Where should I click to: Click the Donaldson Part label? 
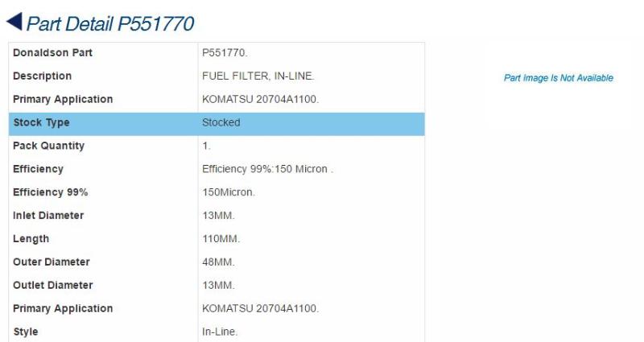coord(52,52)
